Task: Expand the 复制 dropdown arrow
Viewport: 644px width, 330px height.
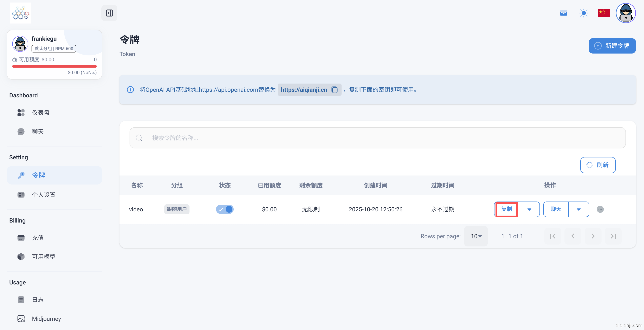Action: pyautogui.click(x=529, y=209)
